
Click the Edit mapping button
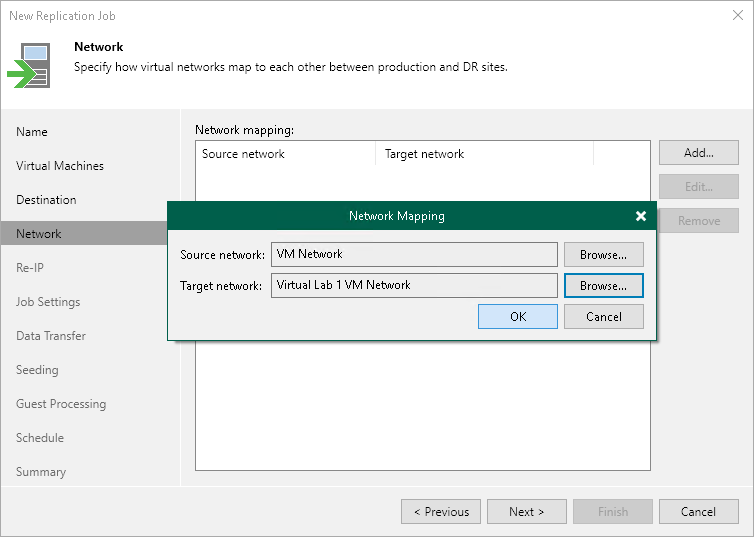tap(699, 187)
